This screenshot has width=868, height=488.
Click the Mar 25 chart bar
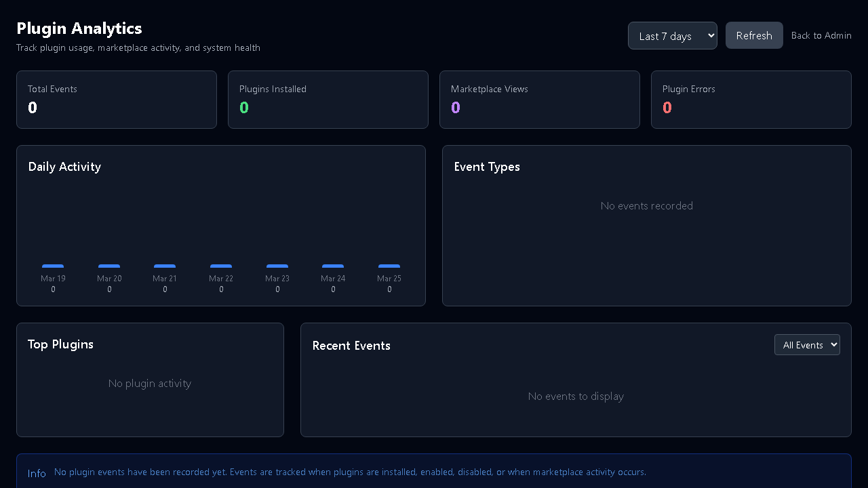(x=389, y=266)
